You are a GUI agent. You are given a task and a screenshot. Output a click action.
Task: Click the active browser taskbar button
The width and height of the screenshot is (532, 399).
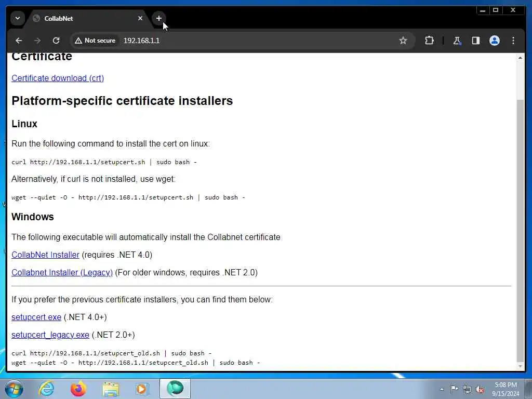pyautogui.click(x=175, y=389)
